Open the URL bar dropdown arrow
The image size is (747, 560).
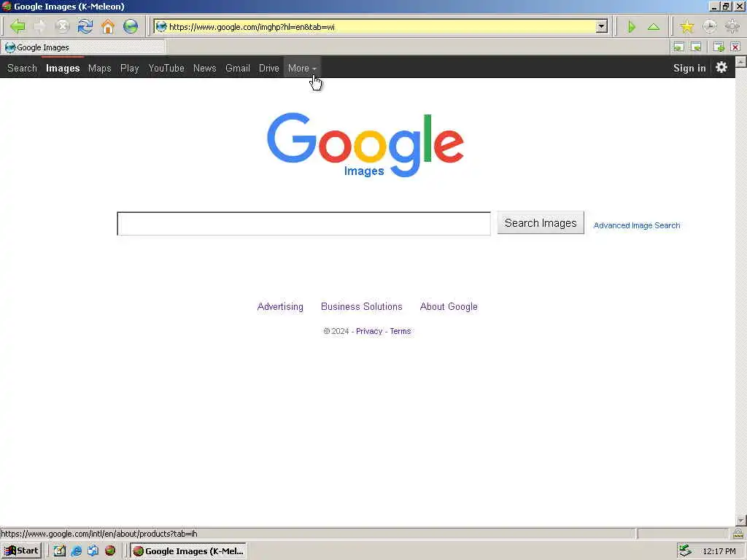point(602,27)
